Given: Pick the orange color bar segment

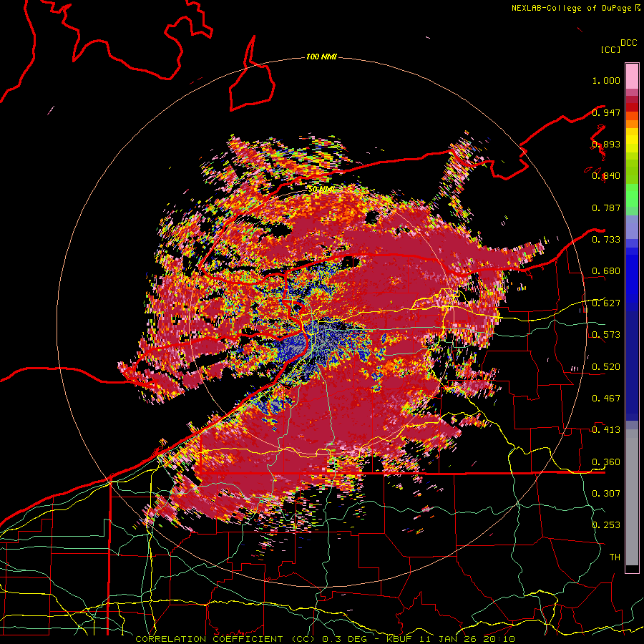Looking at the screenshot, I should (x=632, y=124).
